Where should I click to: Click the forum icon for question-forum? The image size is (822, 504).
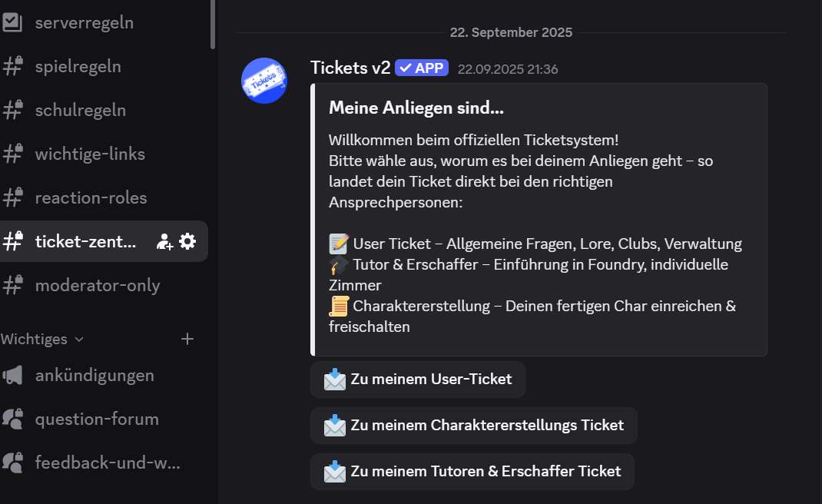[x=12, y=419]
